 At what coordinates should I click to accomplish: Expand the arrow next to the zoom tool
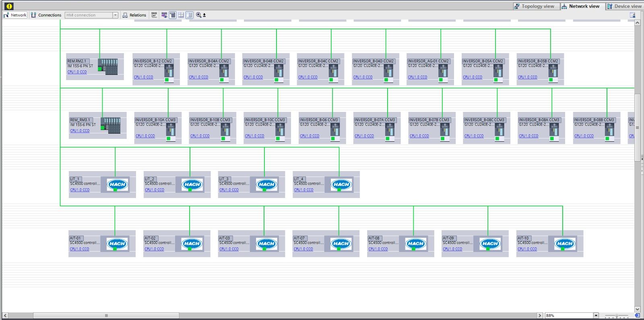204,15
